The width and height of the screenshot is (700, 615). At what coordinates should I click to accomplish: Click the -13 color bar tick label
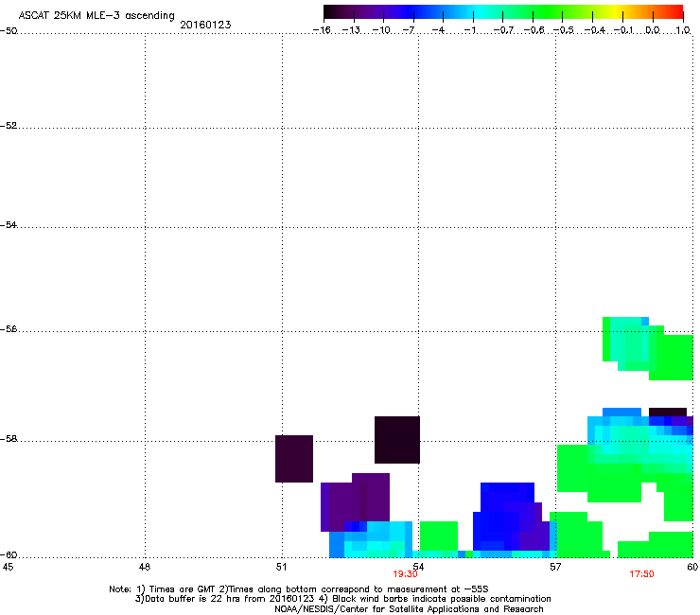pyautogui.click(x=351, y=30)
